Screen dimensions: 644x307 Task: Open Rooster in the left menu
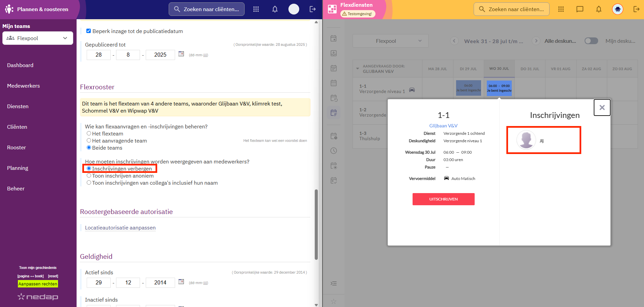point(17,148)
